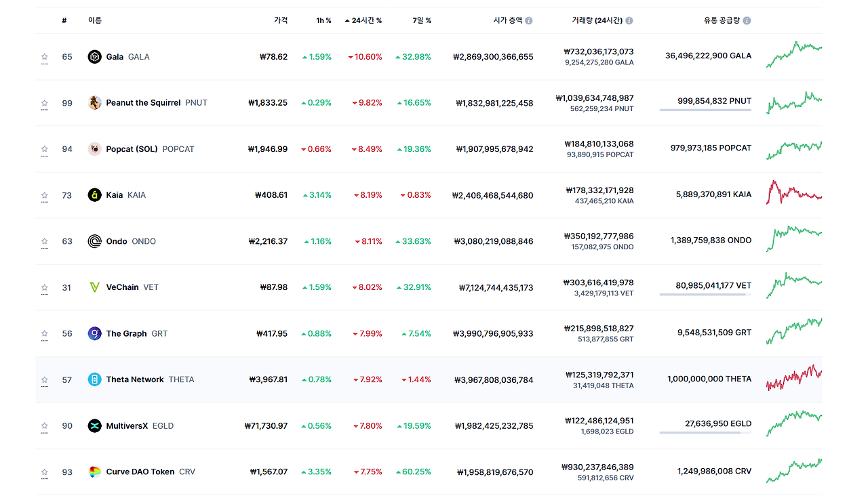Toggle VeChain favorite star
The width and height of the screenshot is (868, 502).
coord(44,287)
